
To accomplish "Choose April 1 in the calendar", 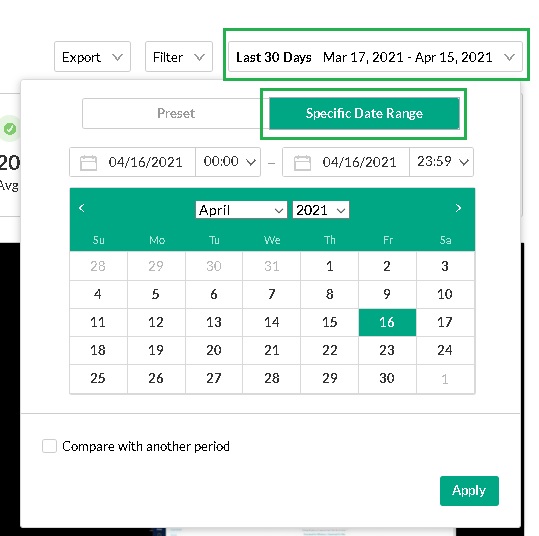I will tap(329, 266).
